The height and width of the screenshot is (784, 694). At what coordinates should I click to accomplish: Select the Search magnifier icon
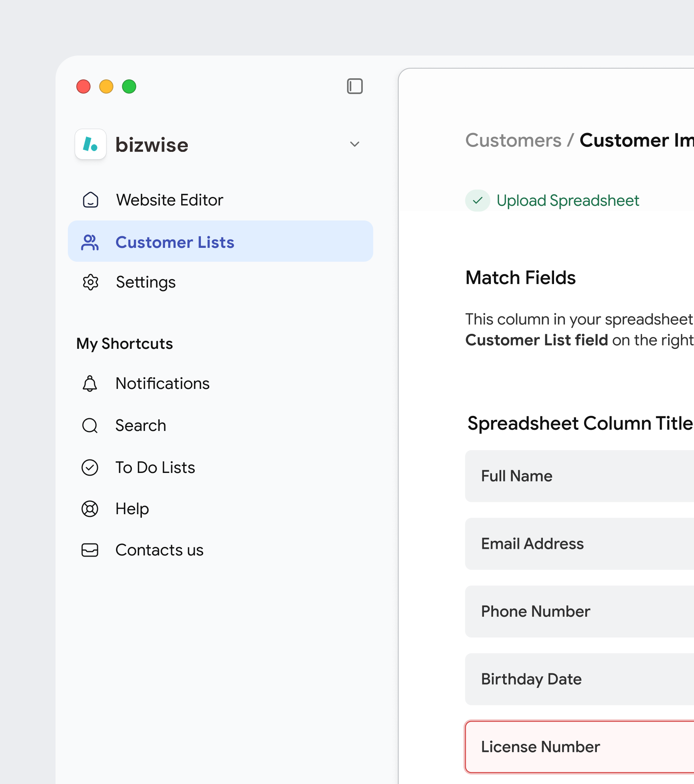click(89, 426)
